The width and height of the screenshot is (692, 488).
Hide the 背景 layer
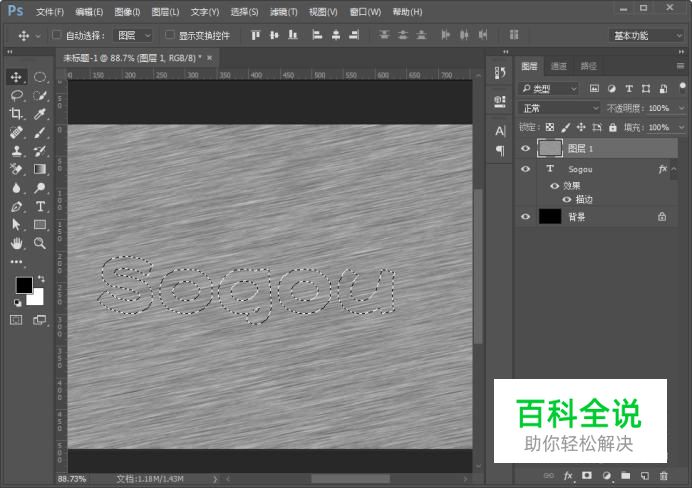pyautogui.click(x=525, y=217)
